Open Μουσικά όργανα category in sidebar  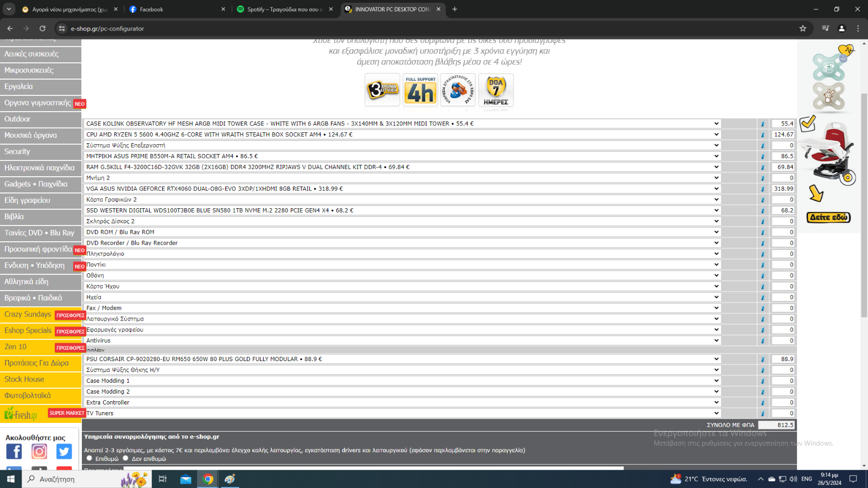coord(41,136)
